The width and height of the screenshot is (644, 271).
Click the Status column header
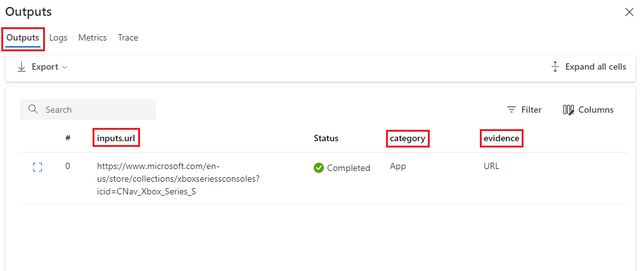(326, 138)
